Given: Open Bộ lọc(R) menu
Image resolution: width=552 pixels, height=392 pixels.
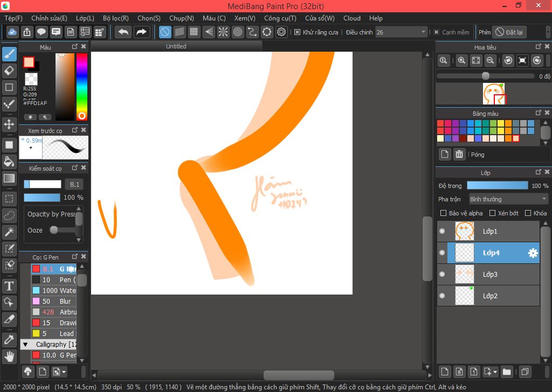Looking at the screenshot, I should pyautogui.click(x=116, y=18).
